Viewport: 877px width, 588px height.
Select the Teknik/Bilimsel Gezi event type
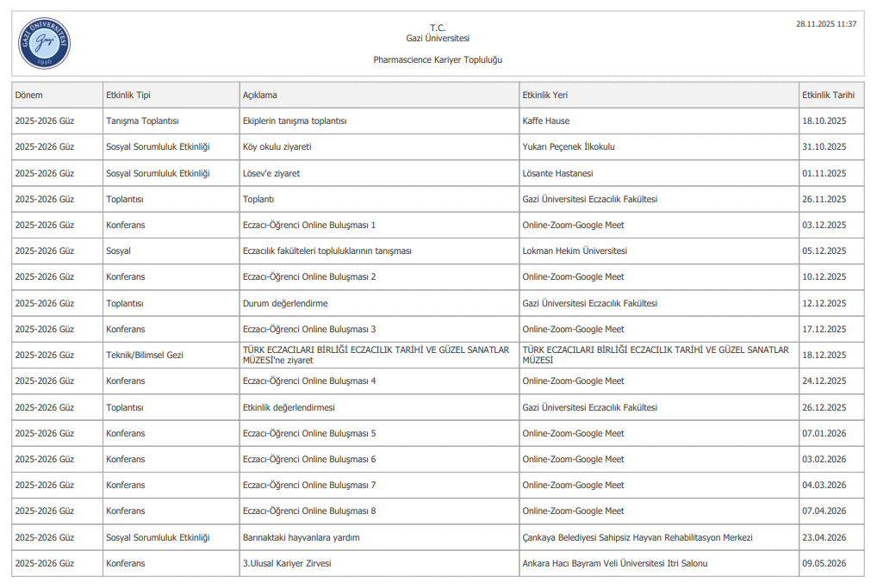[x=145, y=355]
